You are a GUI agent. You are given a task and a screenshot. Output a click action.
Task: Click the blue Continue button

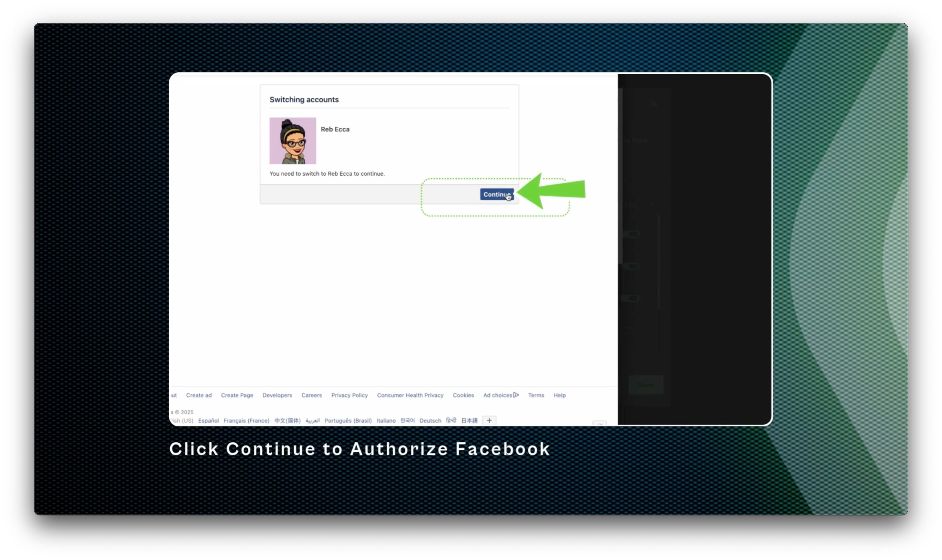[497, 194]
